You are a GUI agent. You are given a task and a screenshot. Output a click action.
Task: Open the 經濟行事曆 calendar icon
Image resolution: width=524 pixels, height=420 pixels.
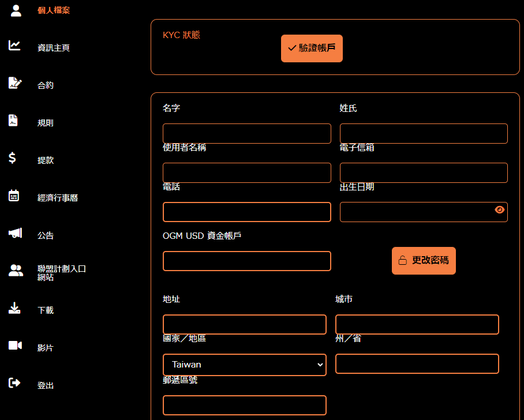coord(16,197)
